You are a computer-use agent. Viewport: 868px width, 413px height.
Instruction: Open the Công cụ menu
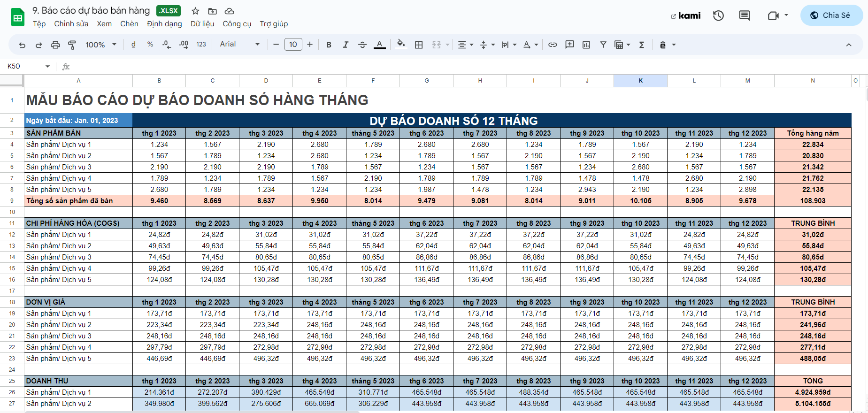pos(237,23)
